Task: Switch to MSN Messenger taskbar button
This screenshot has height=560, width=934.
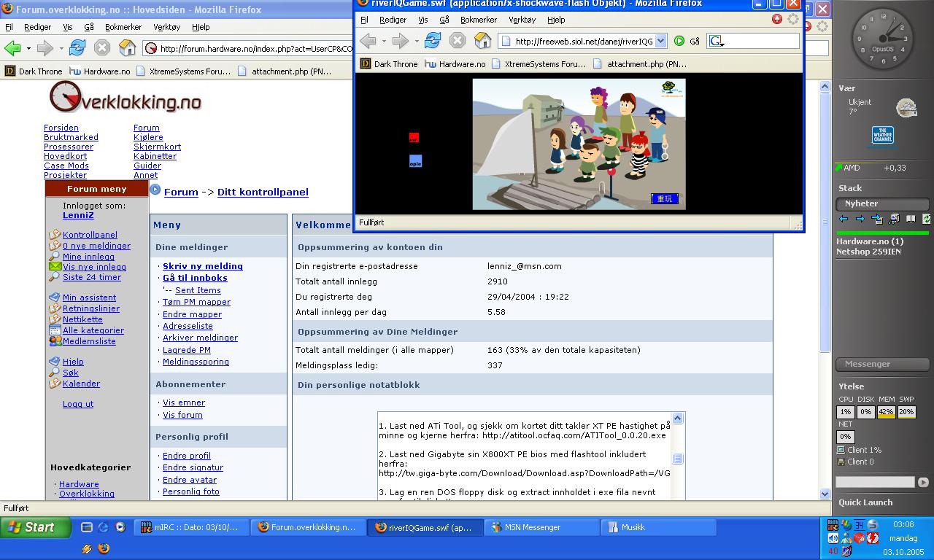Action: tap(540, 527)
